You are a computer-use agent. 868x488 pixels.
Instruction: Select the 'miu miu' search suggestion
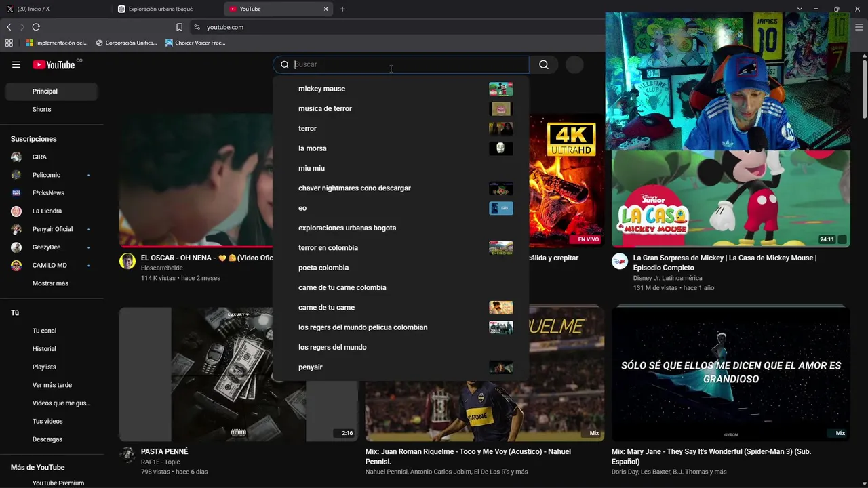pos(401,168)
